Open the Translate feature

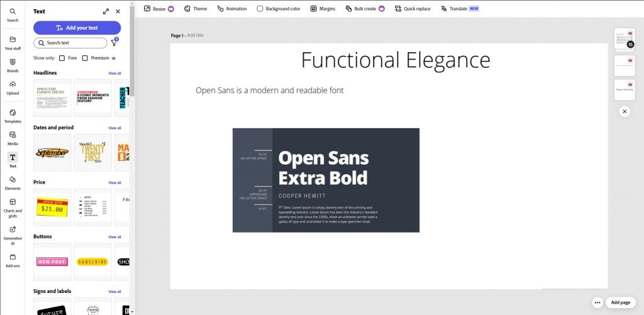[460, 9]
